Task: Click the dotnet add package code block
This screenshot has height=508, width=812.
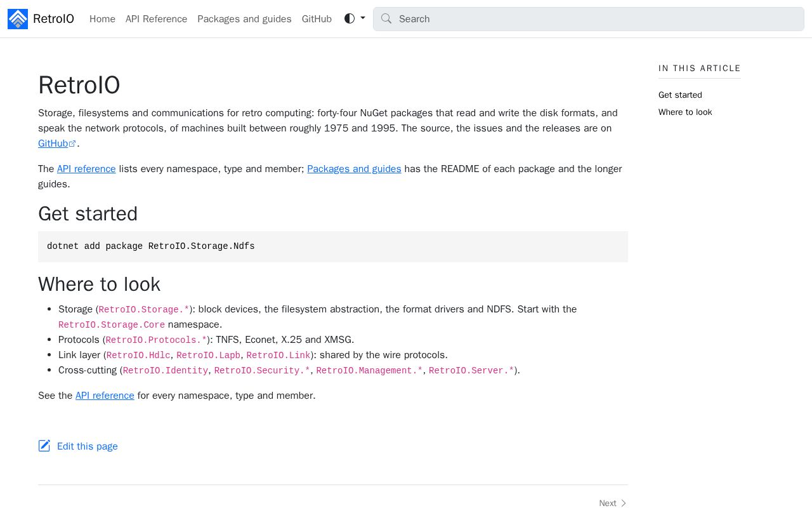Action: tap(333, 246)
